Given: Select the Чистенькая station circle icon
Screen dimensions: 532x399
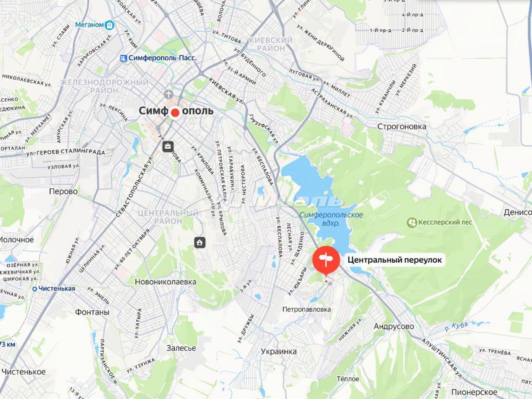Looking at the screenshot, I should 35,289.
